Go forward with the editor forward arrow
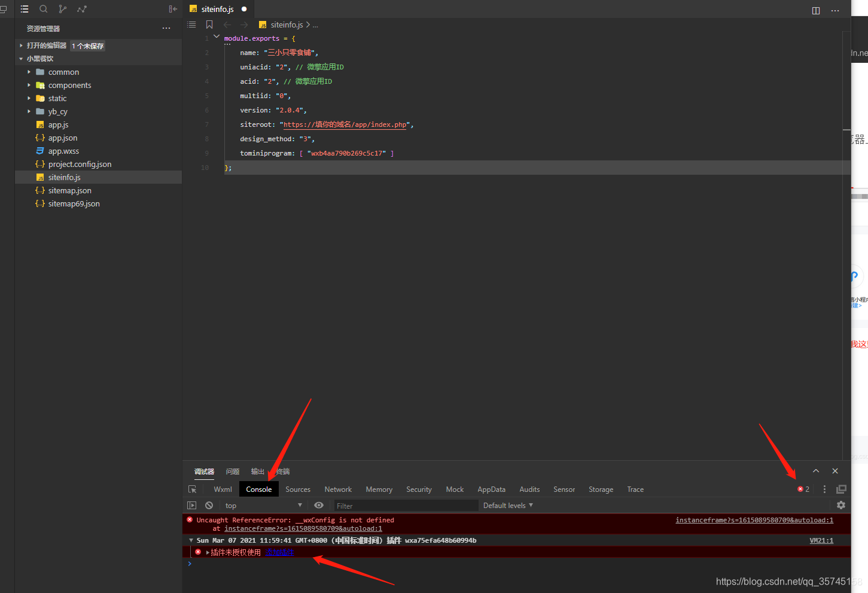 tap(244, 25)
